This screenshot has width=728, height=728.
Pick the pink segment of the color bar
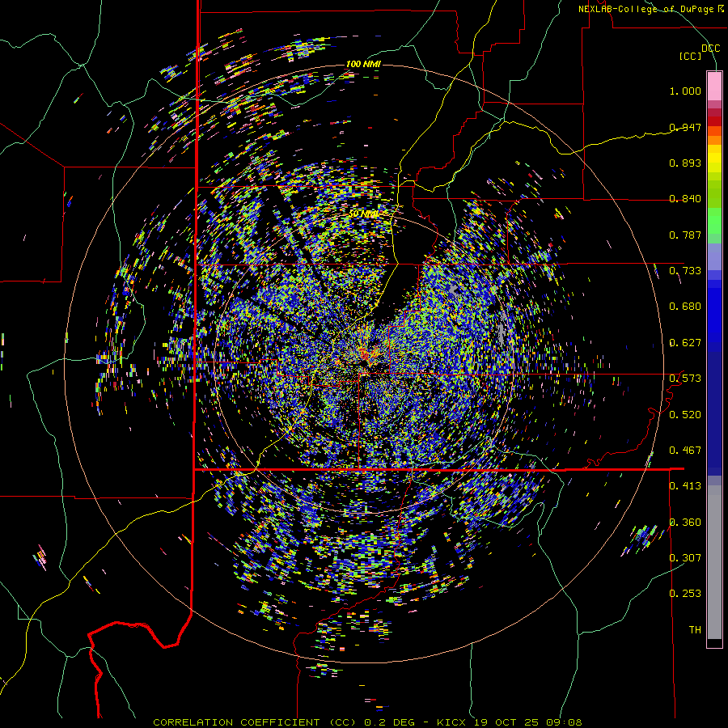click(x=714, y=86)
